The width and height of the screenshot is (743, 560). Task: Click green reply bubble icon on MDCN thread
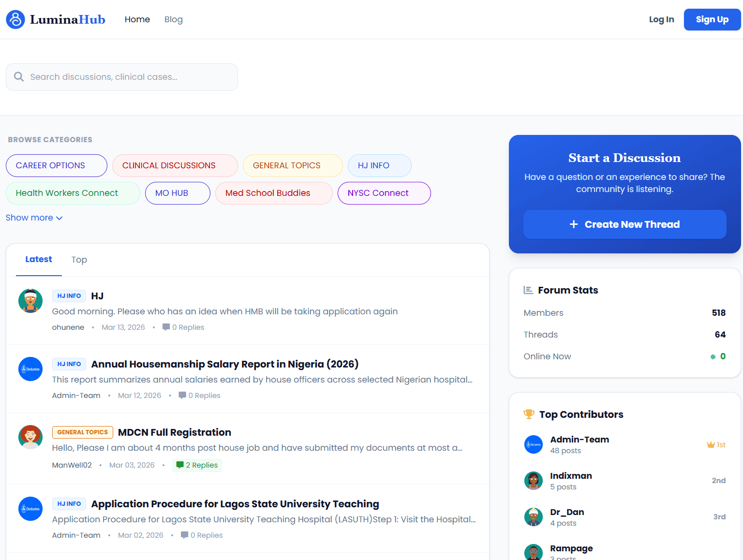pyautogui.click(x=180, y=465)
